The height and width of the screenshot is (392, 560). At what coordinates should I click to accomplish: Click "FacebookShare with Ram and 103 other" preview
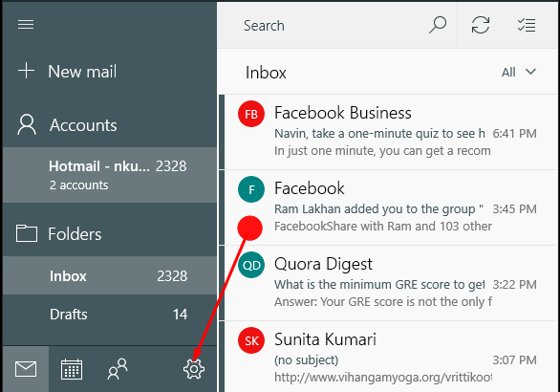click(x=383, y=227)
